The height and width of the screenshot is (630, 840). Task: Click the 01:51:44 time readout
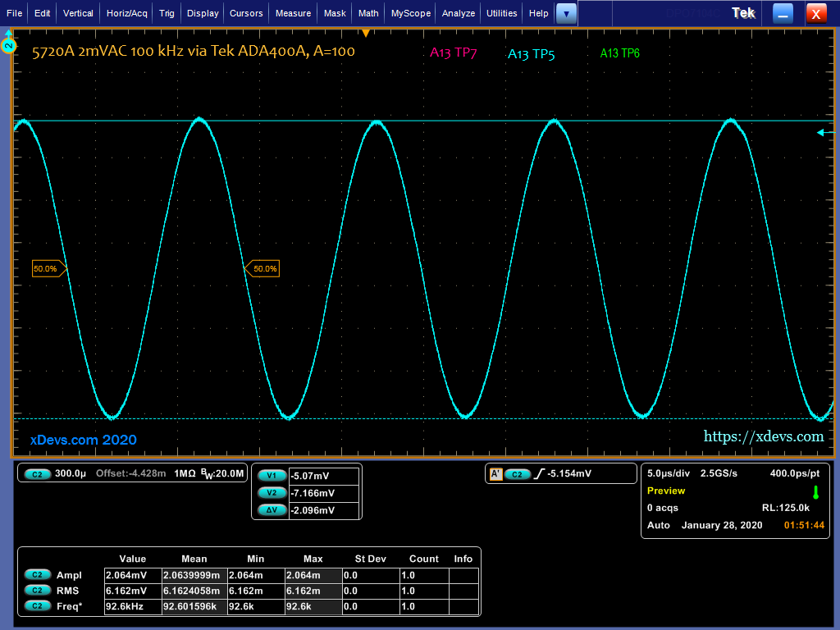coord(804,525)
